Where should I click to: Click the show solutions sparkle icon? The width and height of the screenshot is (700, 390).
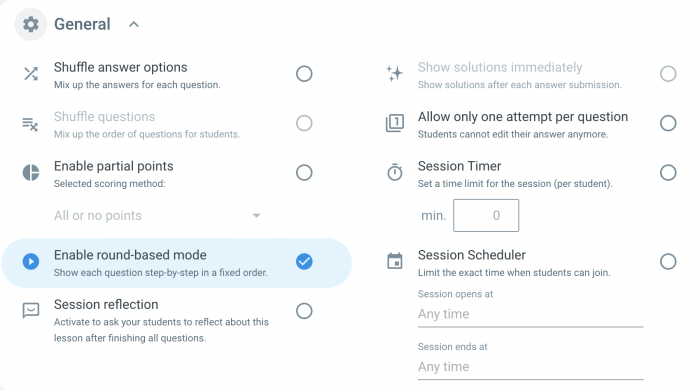click(x=395, y=74)
